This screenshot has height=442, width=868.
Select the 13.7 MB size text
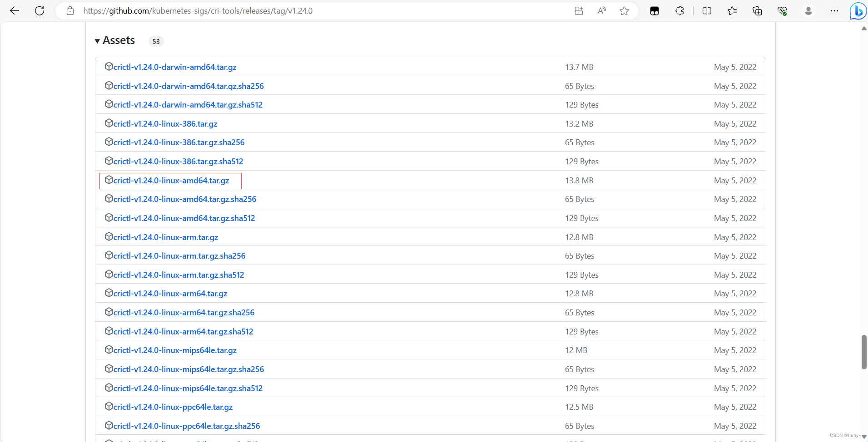pos(579,67)
